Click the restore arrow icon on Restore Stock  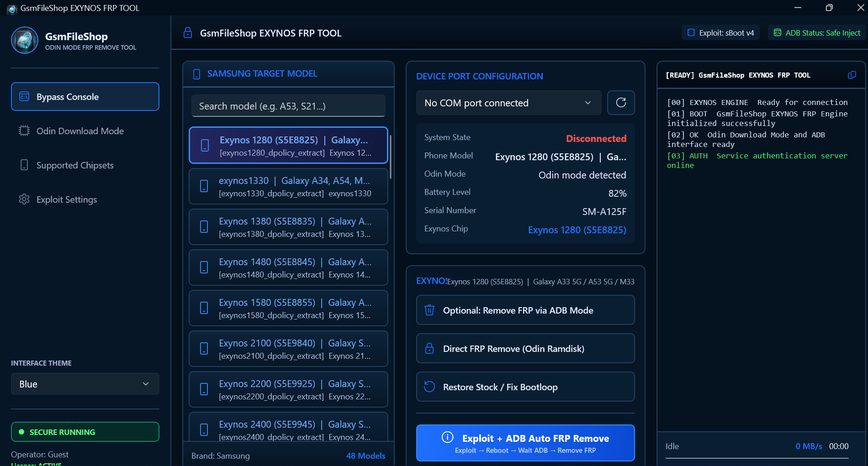pos(429,387)
